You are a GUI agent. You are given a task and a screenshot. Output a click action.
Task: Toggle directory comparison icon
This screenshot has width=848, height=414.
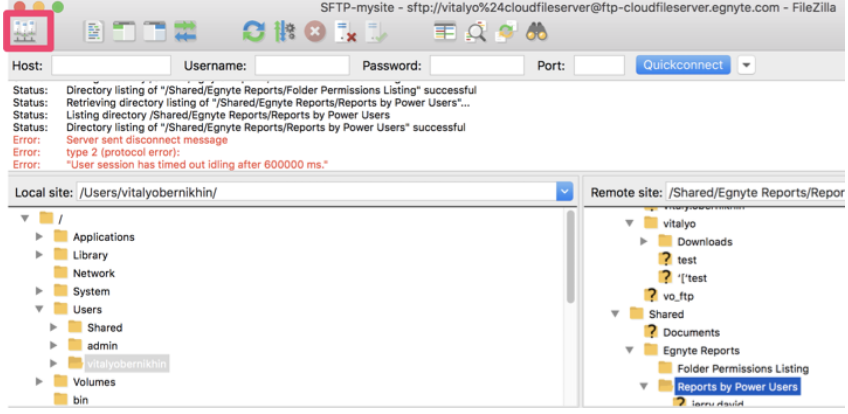[476, 32]
